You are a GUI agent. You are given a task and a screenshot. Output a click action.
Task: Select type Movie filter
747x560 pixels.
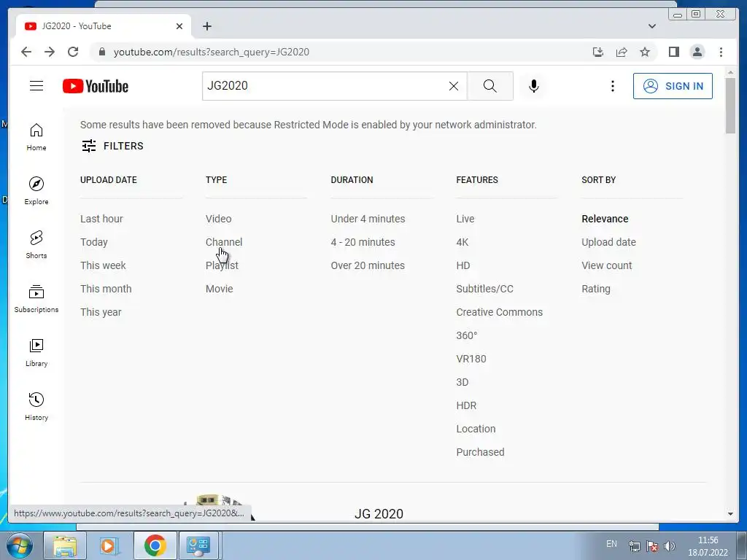(x=219, y=289)
